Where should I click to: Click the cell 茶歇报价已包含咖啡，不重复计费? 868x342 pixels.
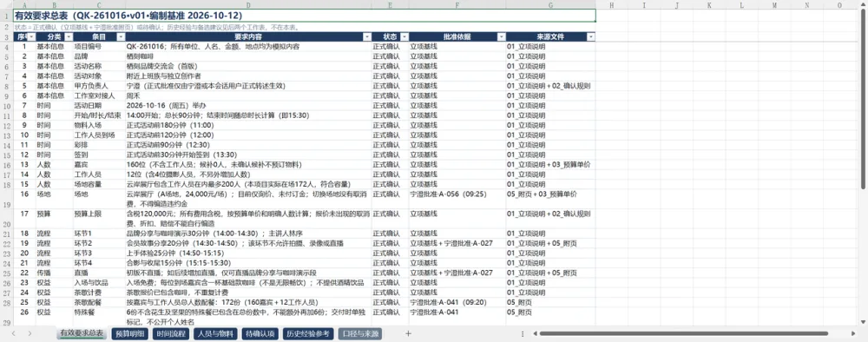tap(248, 293)
